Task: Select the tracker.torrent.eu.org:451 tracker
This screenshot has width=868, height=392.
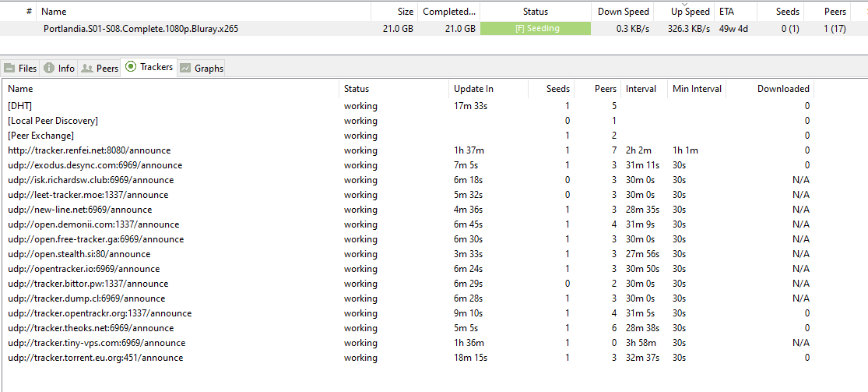Action: click(x=409, y=358)
